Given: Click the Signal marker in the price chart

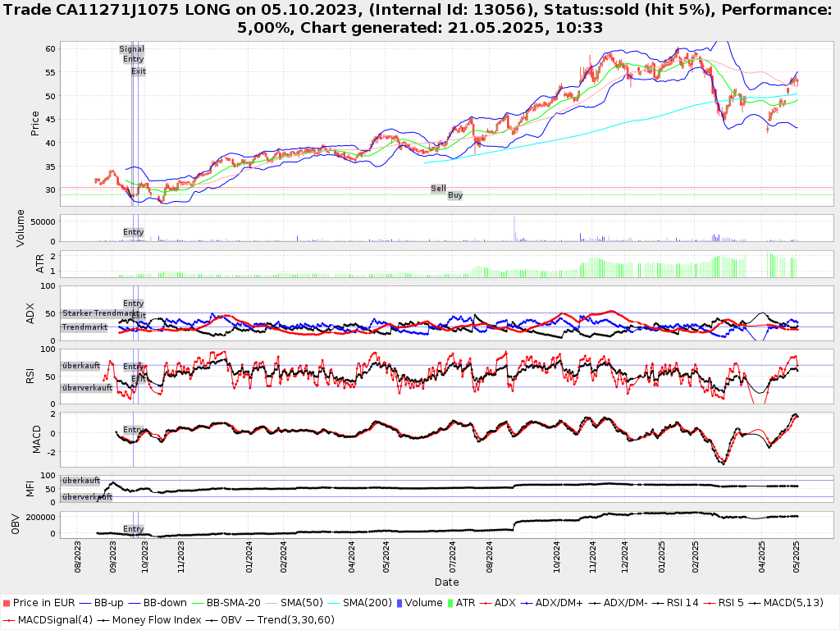Looking at the screenshot, I should [131, 49].
